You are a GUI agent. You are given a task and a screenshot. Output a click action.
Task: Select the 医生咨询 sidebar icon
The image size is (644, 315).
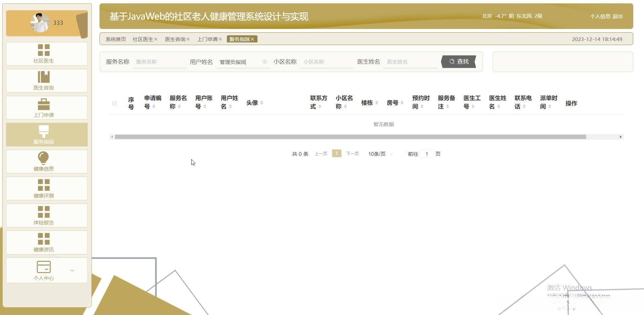46,81
